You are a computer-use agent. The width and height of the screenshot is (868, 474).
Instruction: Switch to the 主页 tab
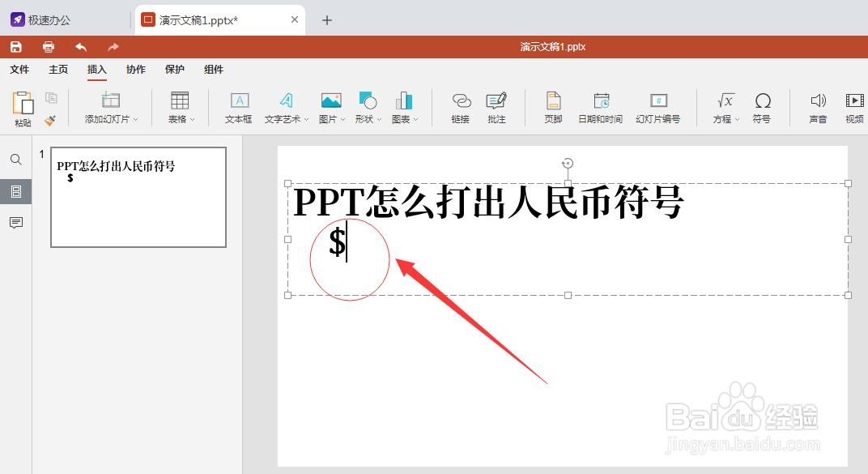point(58,70)
